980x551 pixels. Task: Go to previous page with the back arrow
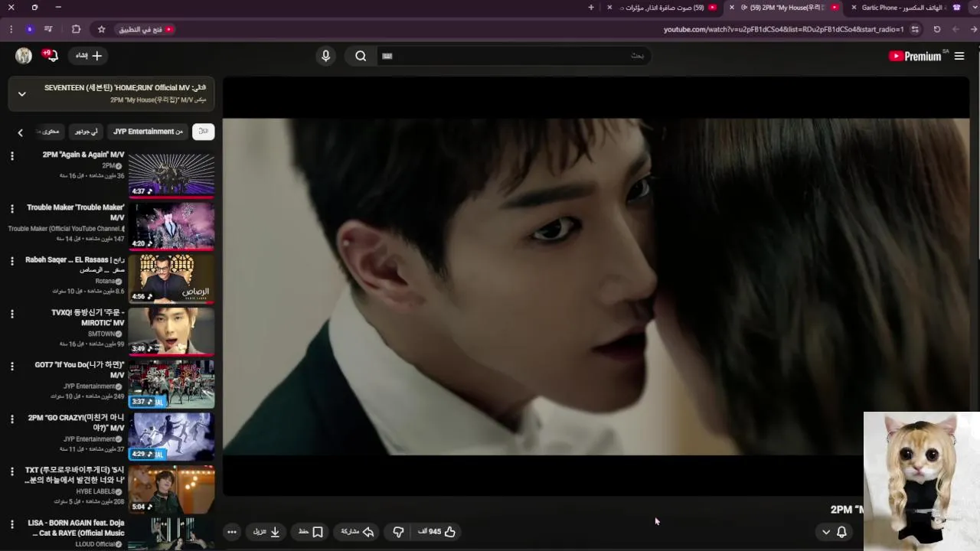(x=974, y=29)
